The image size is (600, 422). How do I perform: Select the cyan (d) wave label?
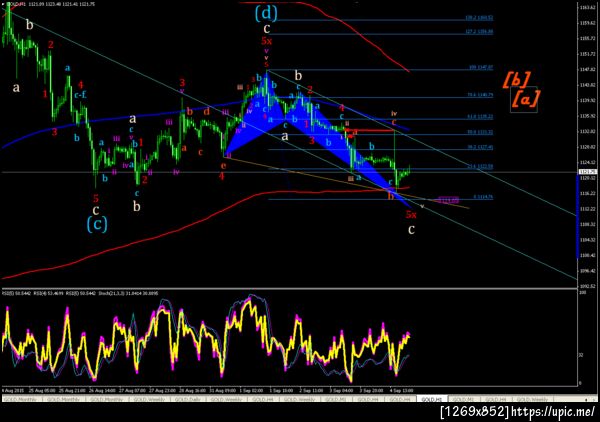pyautogui.click(x=266, y=13)
